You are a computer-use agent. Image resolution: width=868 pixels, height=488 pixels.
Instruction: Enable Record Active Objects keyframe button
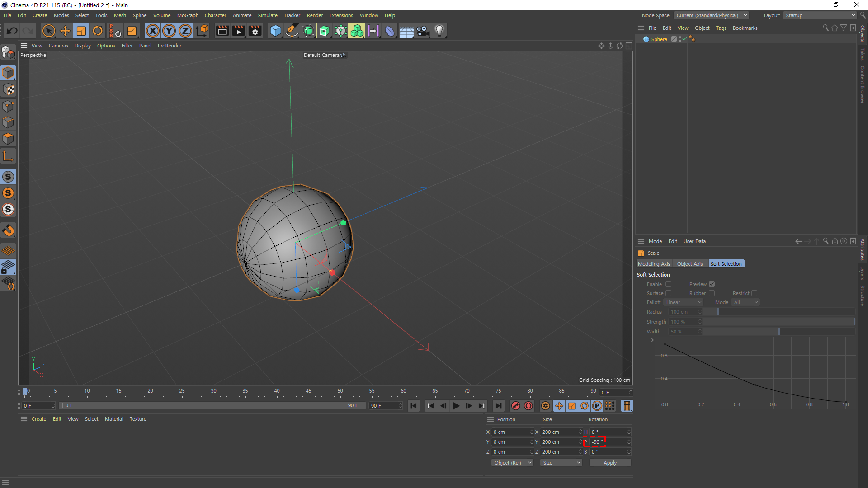pos(515,406)
